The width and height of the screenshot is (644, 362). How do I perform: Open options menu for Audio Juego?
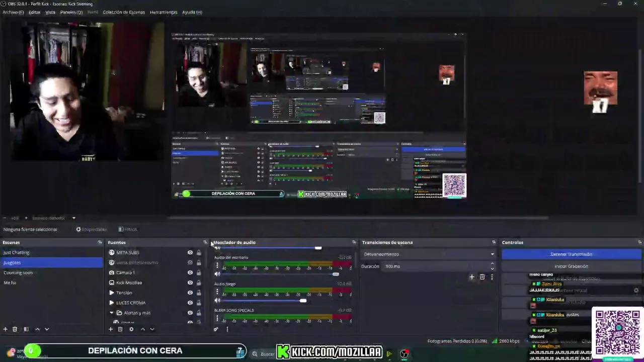217,292
